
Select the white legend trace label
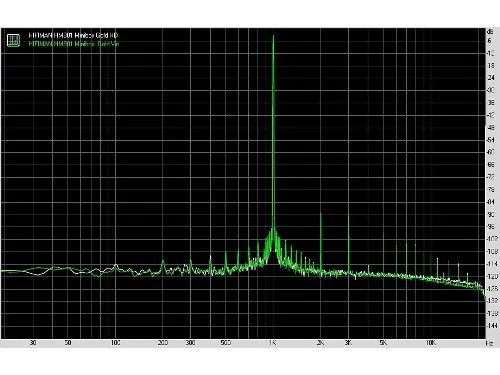pos(73,35)
